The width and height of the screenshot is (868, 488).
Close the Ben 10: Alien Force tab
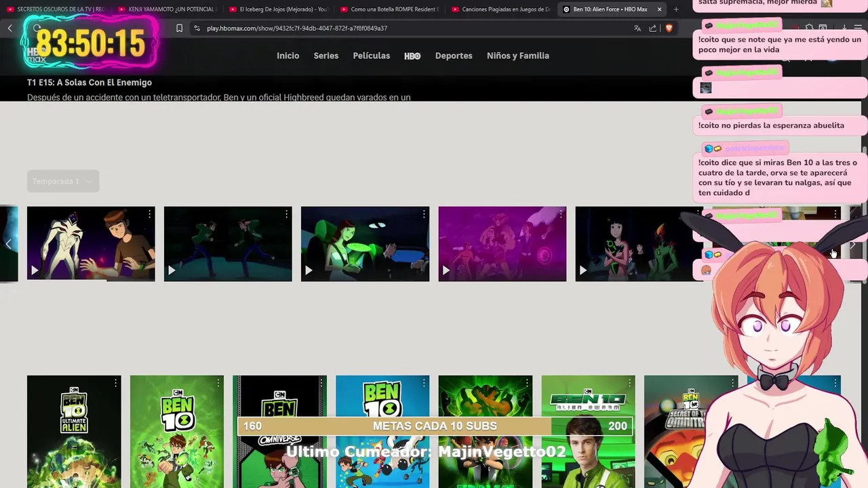click(x=659, y=9)
